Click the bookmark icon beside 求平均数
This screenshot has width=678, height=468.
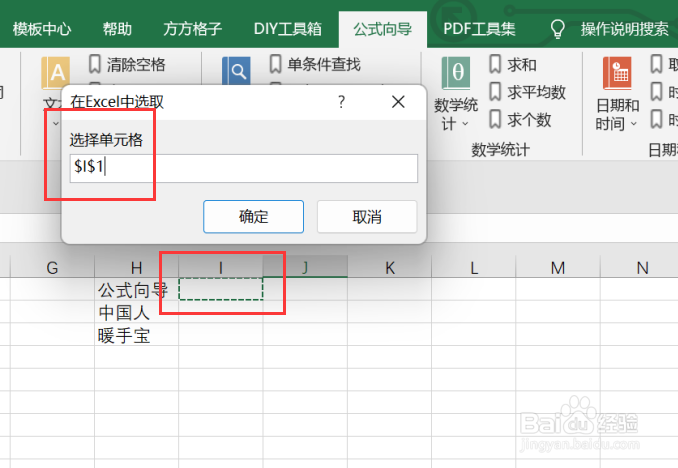point(495,92)
